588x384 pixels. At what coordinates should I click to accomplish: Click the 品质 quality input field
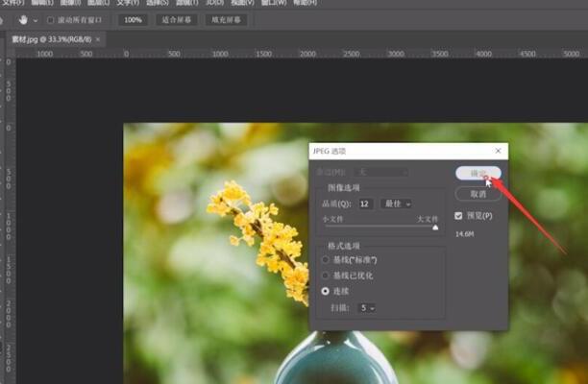click(365, 204)
